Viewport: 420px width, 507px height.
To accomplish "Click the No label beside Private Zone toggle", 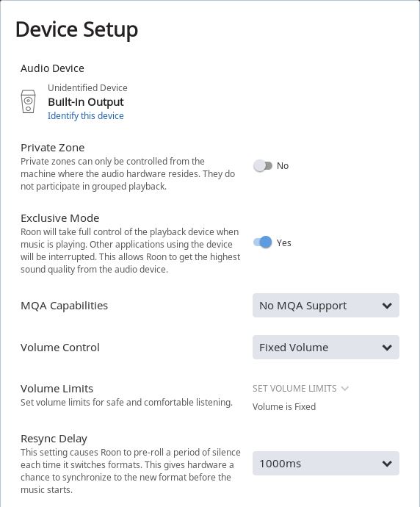I will [283, 166].
